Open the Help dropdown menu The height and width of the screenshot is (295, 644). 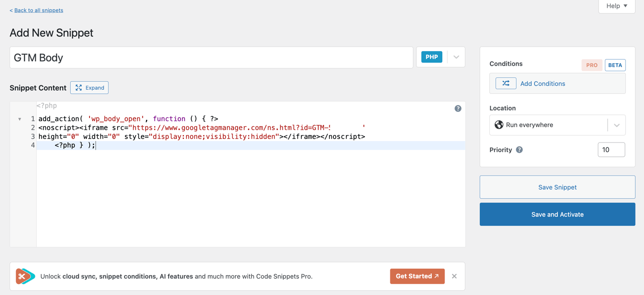tap(617, 6)
